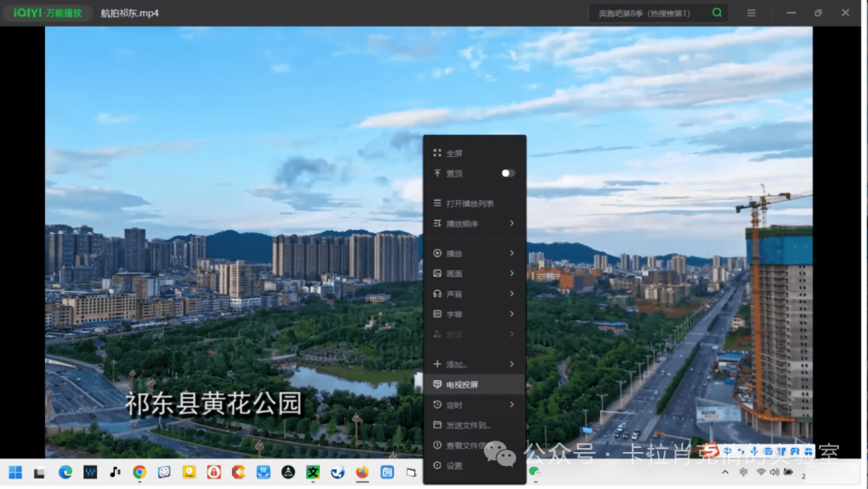The width and height of the screenshot is (868, 489).
Task: Toggle the volume icon in system tray
Action: click(x=775, y=472)
